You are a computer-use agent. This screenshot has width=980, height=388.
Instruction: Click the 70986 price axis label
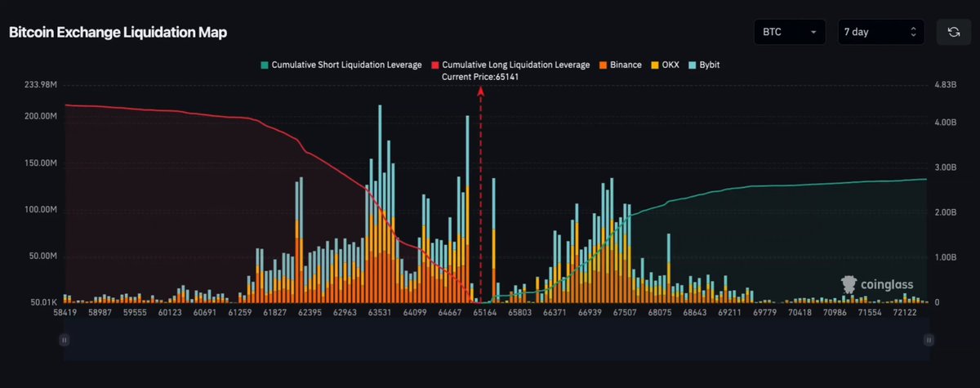pos(836,313)
